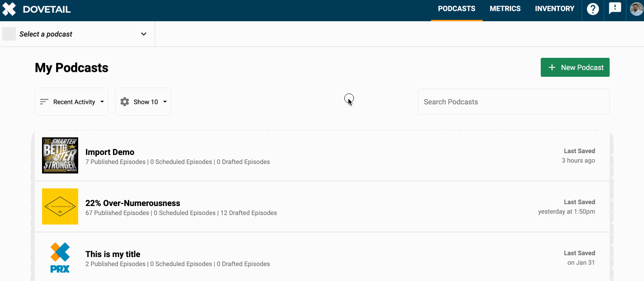Click the podcast placeholder image in selector
The image size is (644, 281).
9,34
